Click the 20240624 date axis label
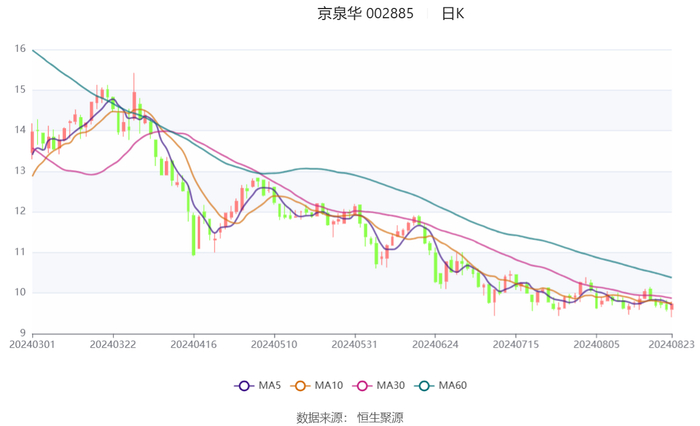Screen dimensions: 700x426 pyautogui.click(x=435, y=344)
